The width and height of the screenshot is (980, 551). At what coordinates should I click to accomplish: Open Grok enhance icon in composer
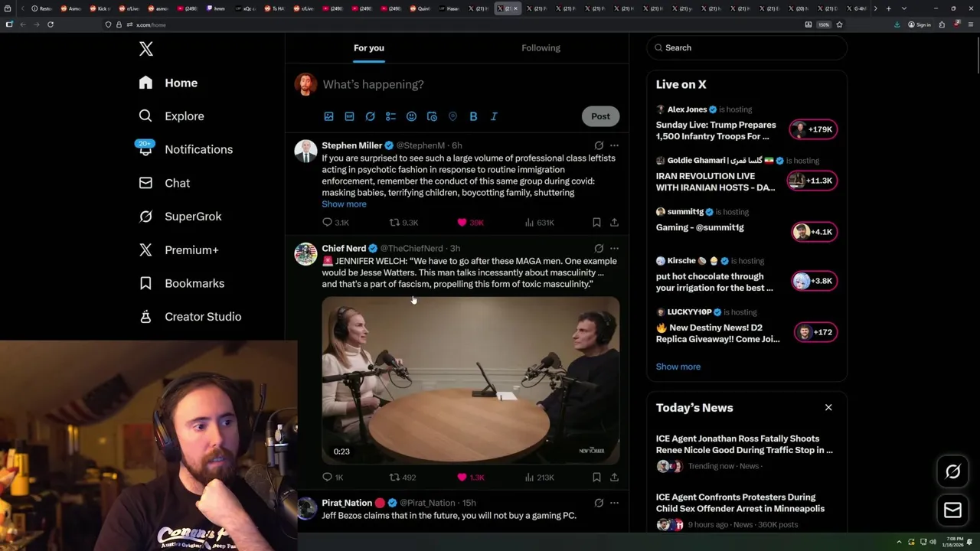[370, 116]
